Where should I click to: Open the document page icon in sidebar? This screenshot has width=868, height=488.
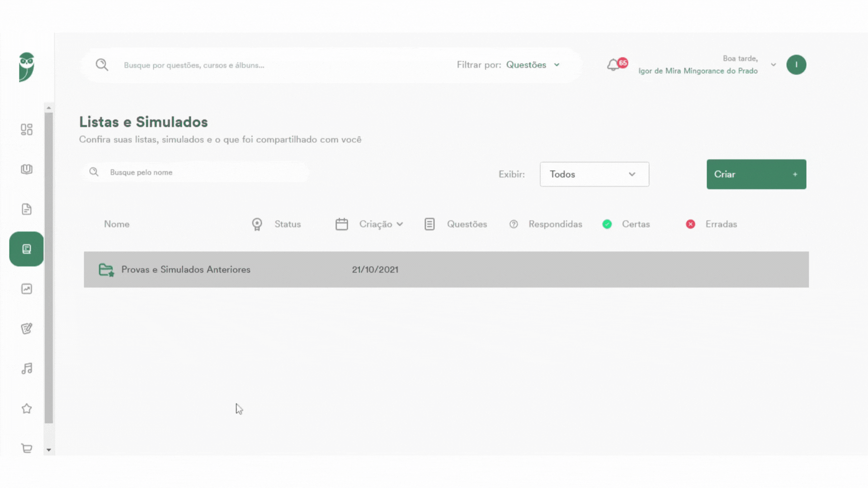27,209
